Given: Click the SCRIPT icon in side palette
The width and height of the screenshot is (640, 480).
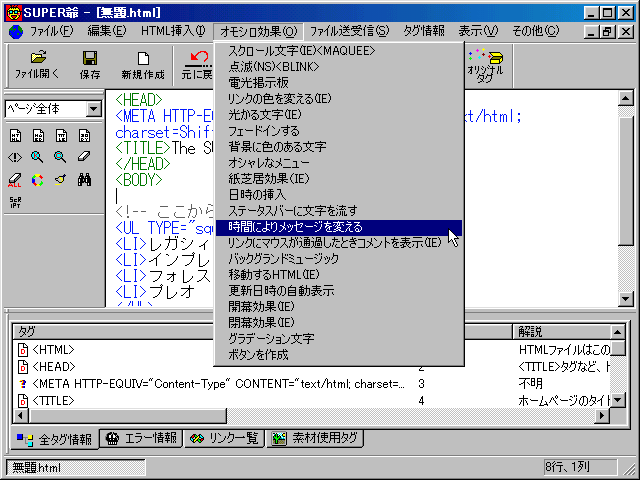Looking at the screenshot, I should click(x=15, y=202).
